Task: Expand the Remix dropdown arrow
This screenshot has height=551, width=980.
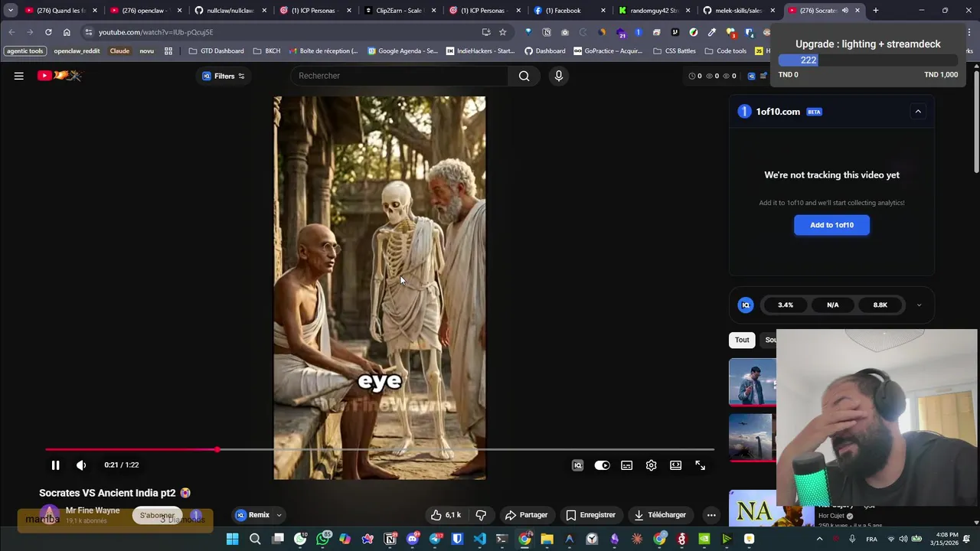Action: pos(279,515)
